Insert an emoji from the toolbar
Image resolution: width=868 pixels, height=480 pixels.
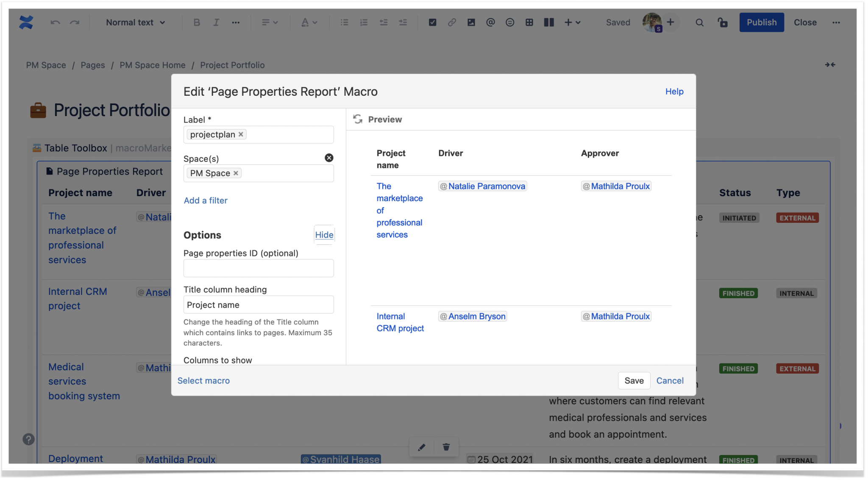[x=510, y=22]
